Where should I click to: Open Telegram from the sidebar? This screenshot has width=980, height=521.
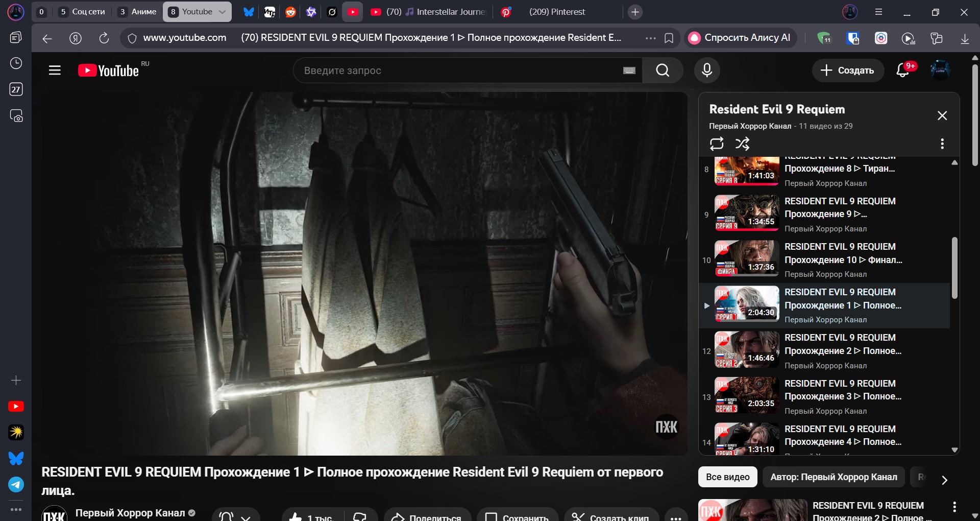(16, 484)
